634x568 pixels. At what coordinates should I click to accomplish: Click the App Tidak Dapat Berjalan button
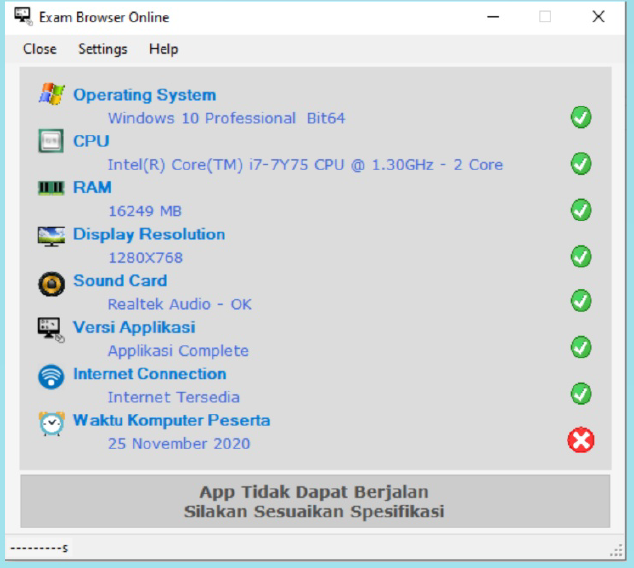tap(315, 501)
